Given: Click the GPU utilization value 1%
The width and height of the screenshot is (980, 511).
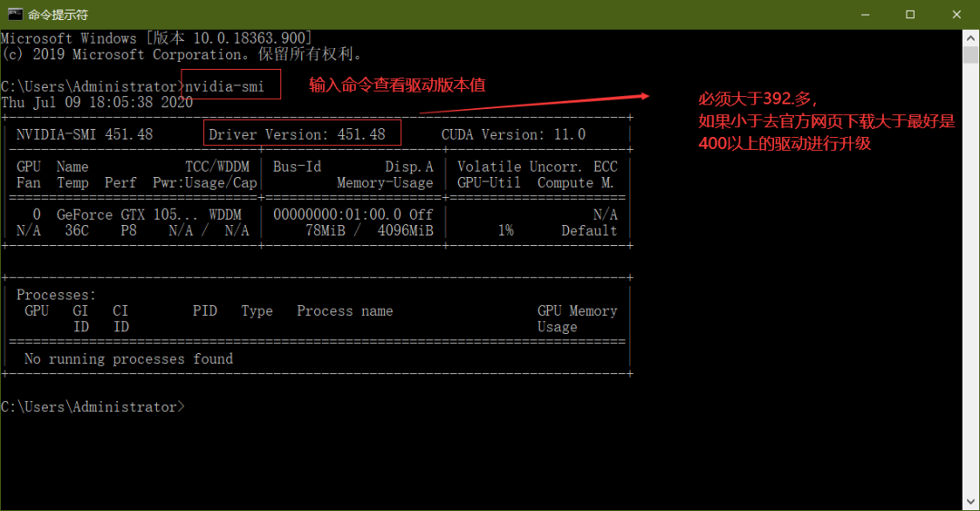Looking at the screenshot, I should point(505,231).
